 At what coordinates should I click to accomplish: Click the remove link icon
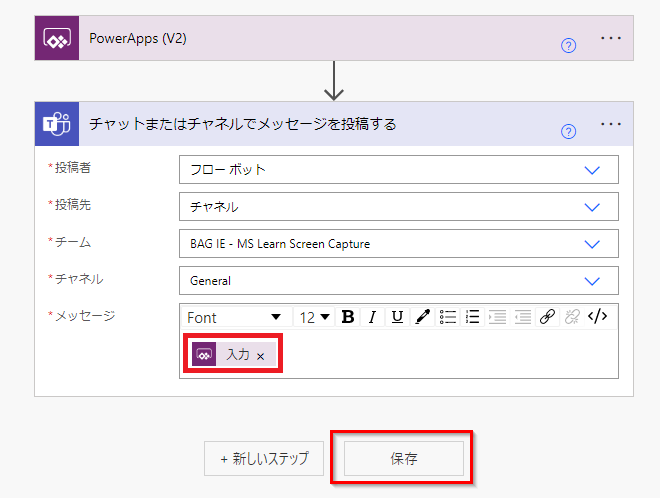(572, 317)
